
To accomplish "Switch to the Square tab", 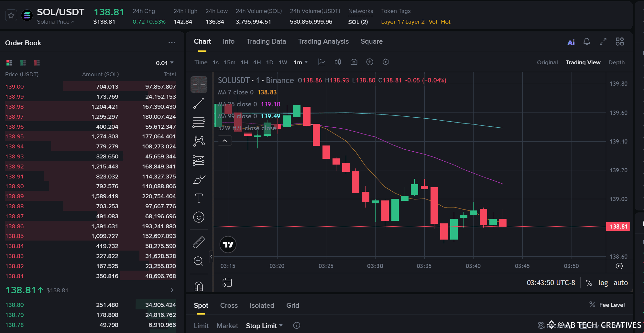I will click(x=372, y=41).
